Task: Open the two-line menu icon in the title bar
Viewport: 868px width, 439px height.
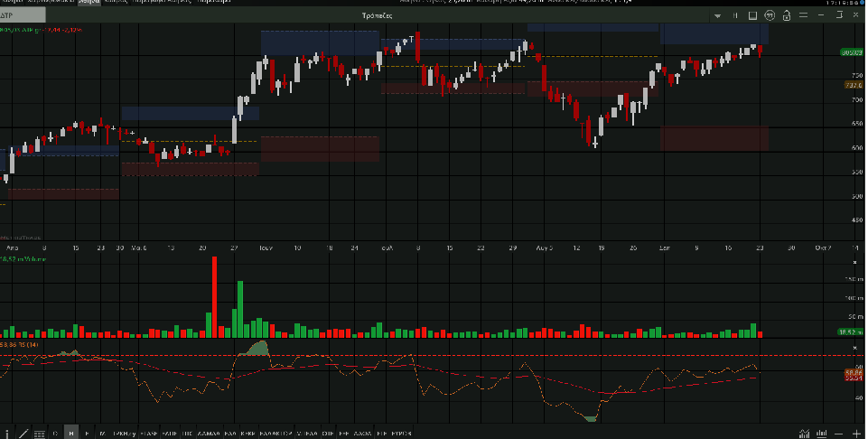Action: (x=803, y=15)
